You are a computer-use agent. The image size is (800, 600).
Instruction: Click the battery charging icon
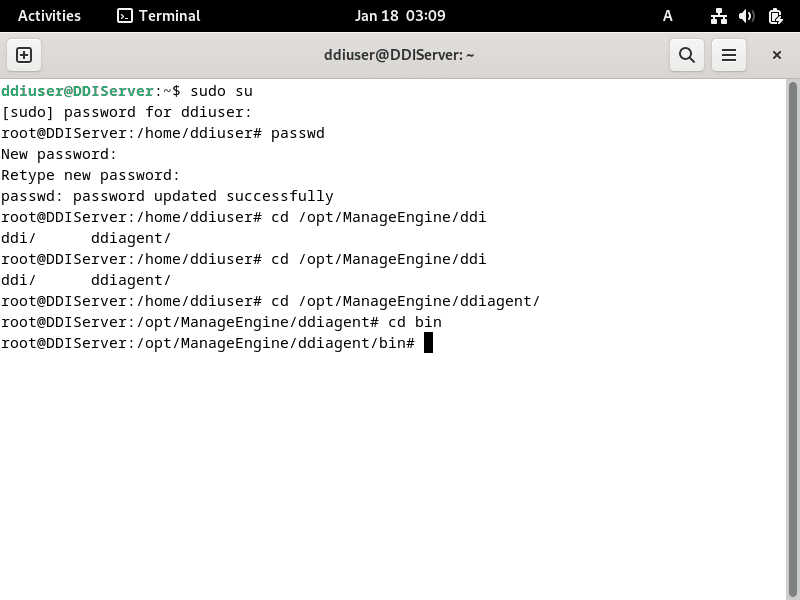pos(775,16)
